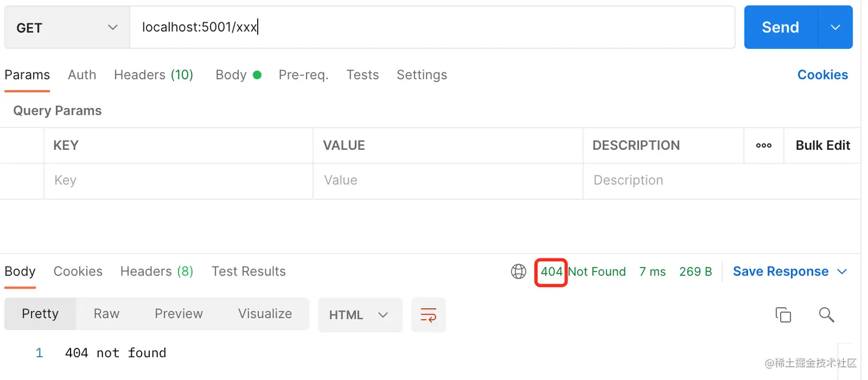Image resolution: width=868 pixels, height=380 pixels.
Task: Open the response Headers (8) tab
Action: pos(157,272)
